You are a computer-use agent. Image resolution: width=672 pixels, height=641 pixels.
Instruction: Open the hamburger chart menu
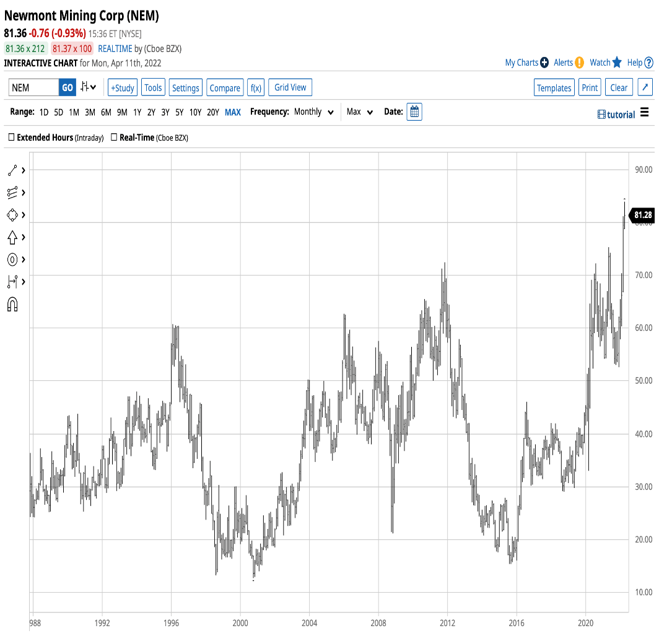coord(644,113)
